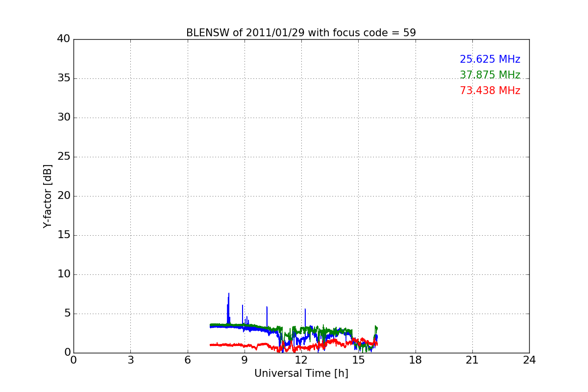Viewport: 588px width, 392px height.
Task: Click the x-axis tick label 9
Action: point(245,360)
